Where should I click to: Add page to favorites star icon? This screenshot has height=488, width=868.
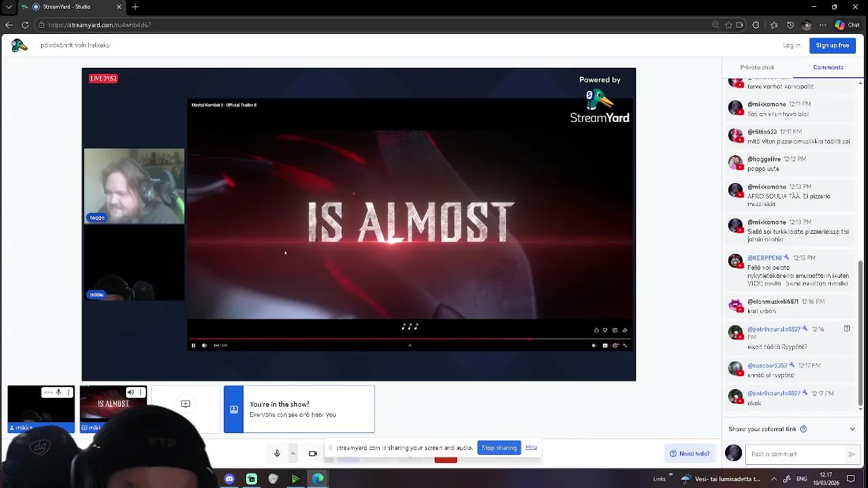(728, 25)
